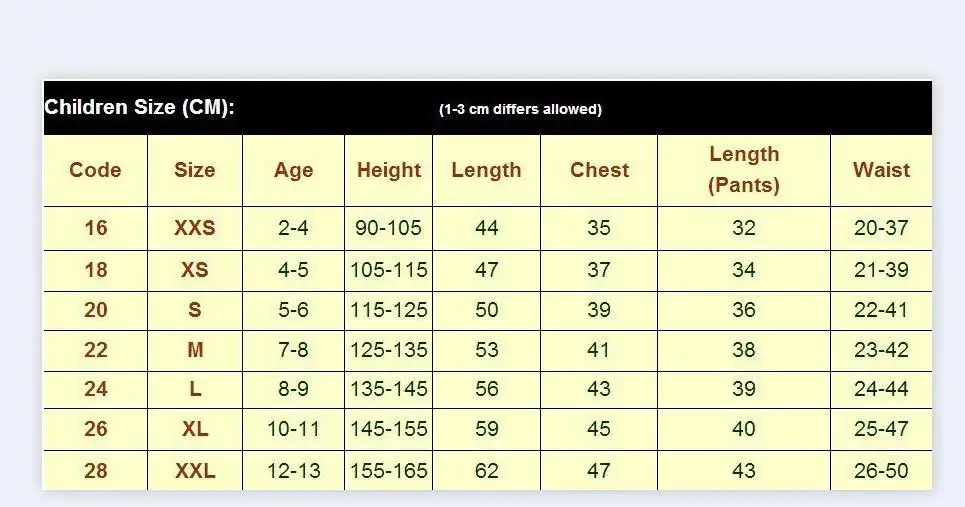This screenshot has height=507, width=965.
Task: Click the Children Size (CM) title
Action: 140,108
